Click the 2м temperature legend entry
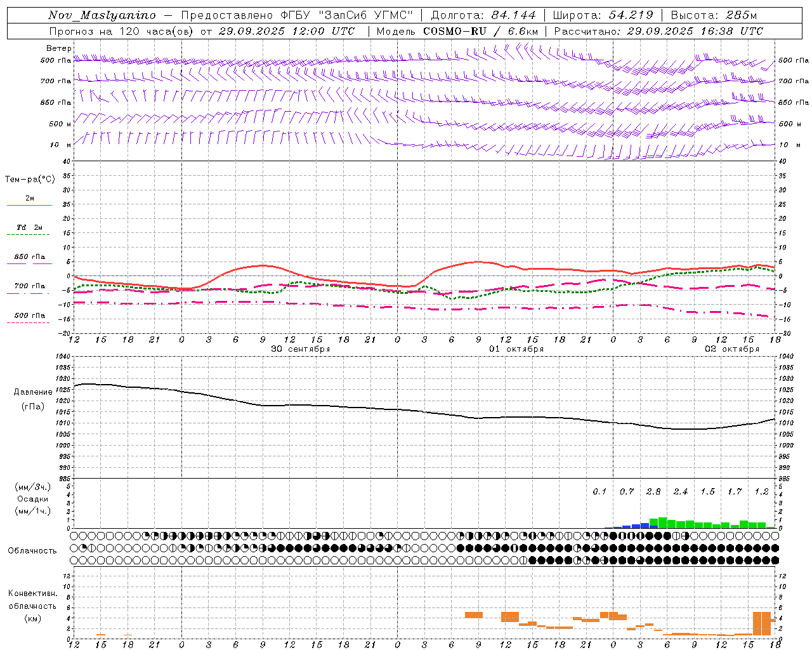 30,198
